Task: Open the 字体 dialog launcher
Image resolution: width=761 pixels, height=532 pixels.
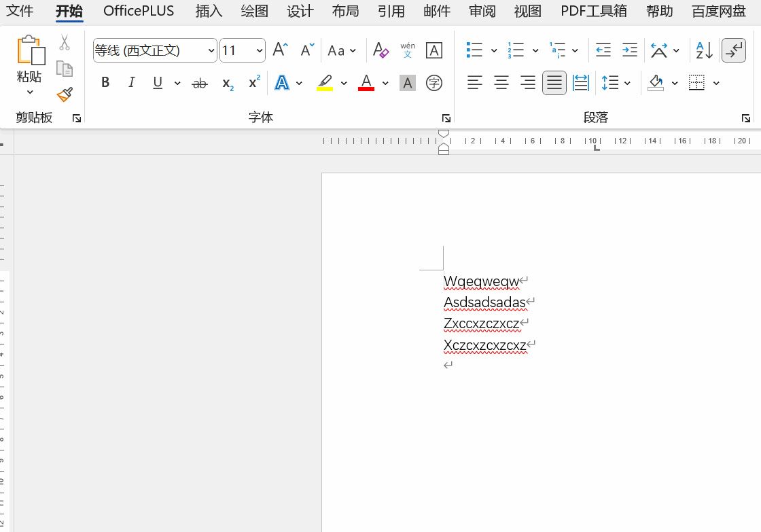Action: (446, 118)
